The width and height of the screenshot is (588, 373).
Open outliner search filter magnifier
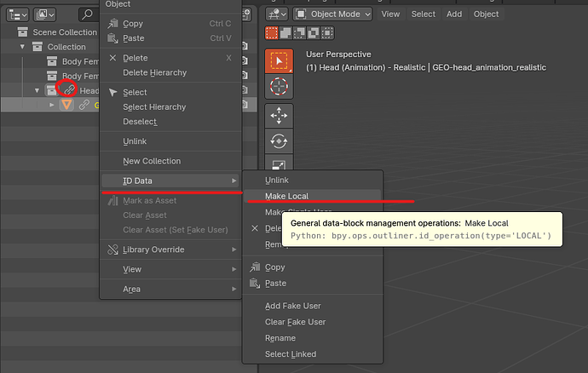(88, 14)
